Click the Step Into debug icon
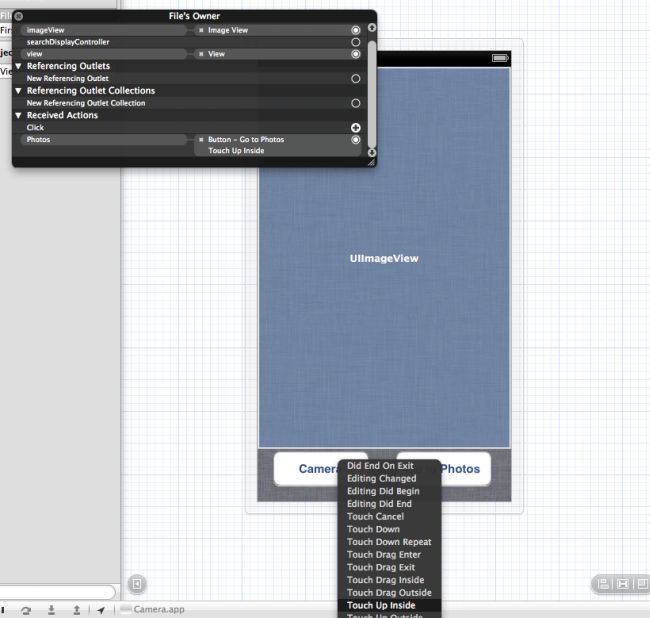 pos(51,610)
